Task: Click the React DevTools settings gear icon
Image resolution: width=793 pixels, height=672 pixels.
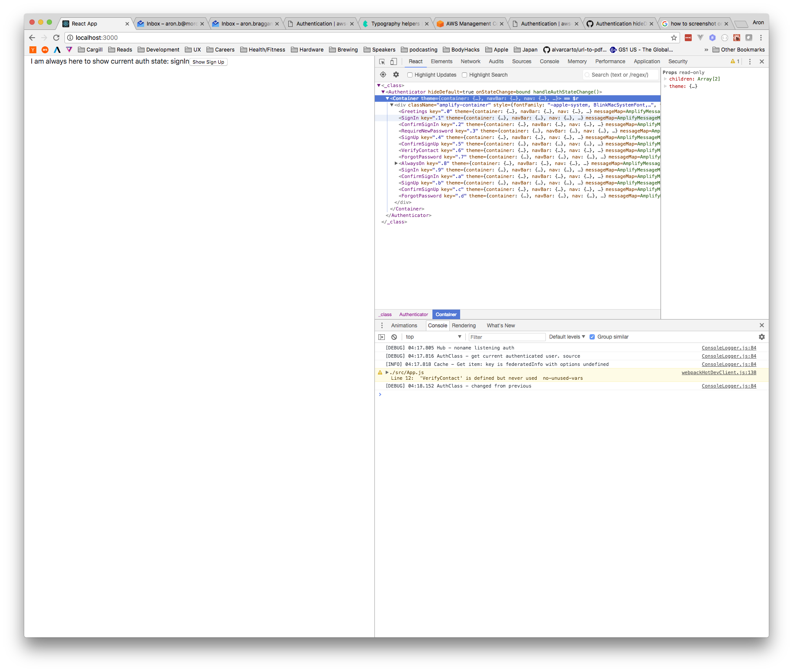Action: (396, 74)
